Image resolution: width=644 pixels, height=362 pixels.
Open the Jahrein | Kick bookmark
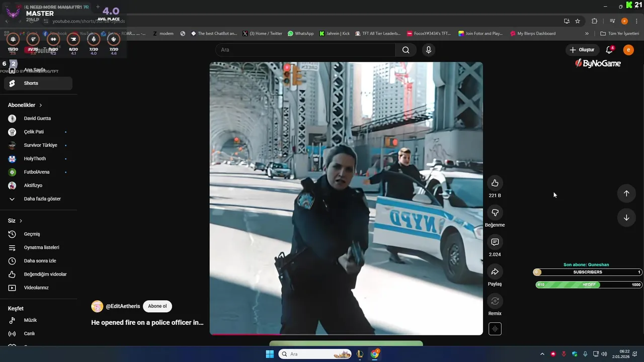pos(335,34)
